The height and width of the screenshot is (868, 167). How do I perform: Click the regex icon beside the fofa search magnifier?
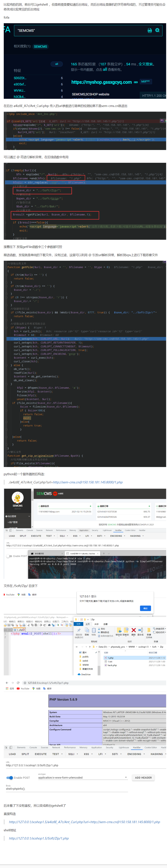pyautogui.click(x=149, y=30)
